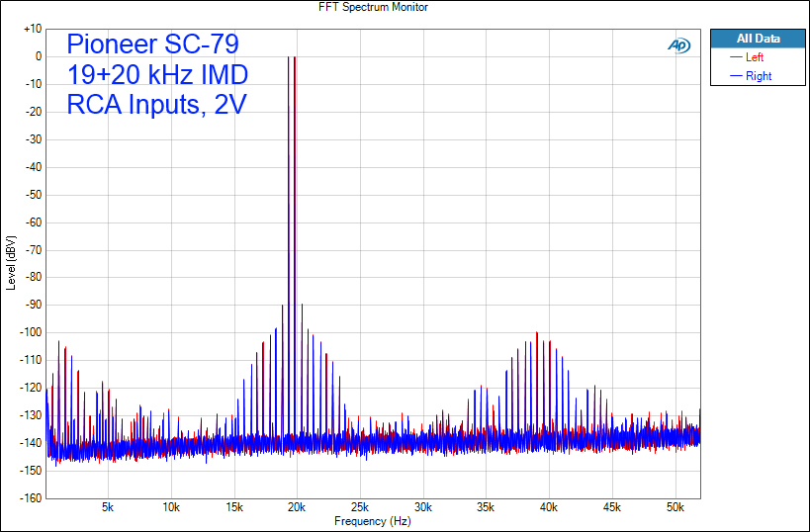Click the 0 dBV level axis value
Screen dimensions: 810x532
tap(39, 56)
